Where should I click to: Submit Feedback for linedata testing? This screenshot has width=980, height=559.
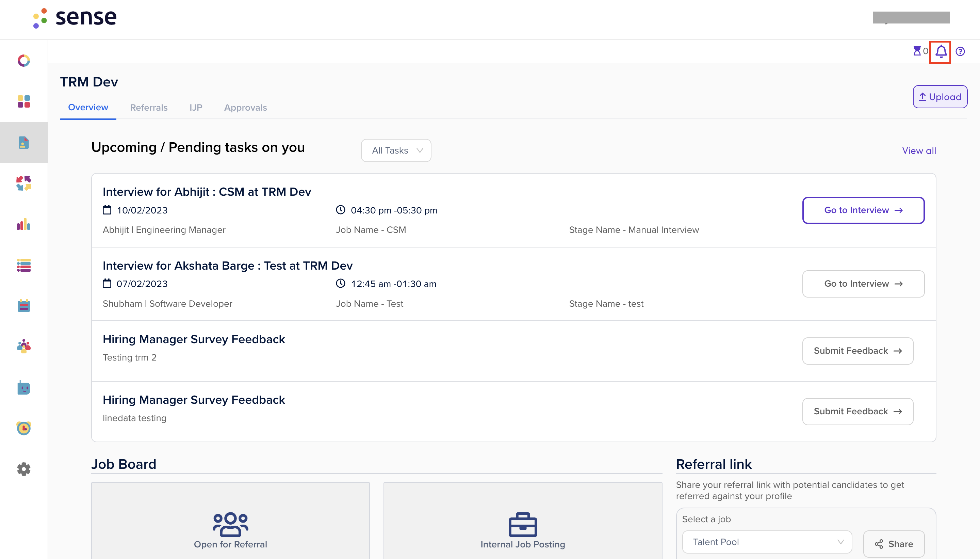pos(857,412)
